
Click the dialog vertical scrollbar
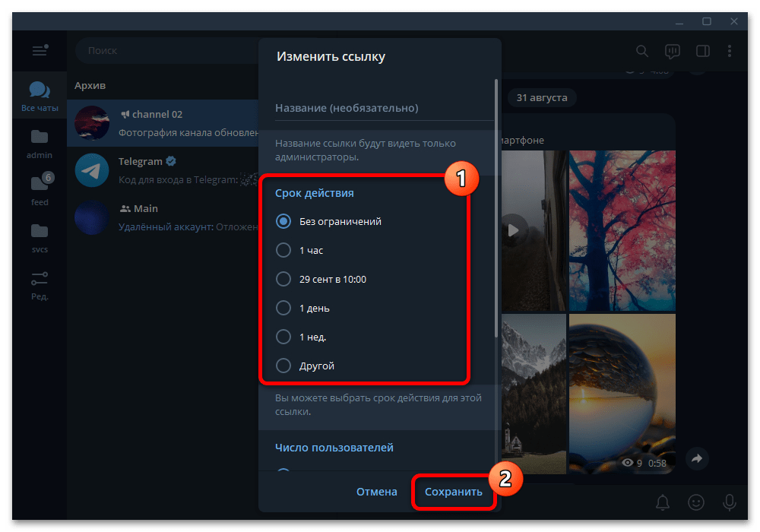pos(496,208)
